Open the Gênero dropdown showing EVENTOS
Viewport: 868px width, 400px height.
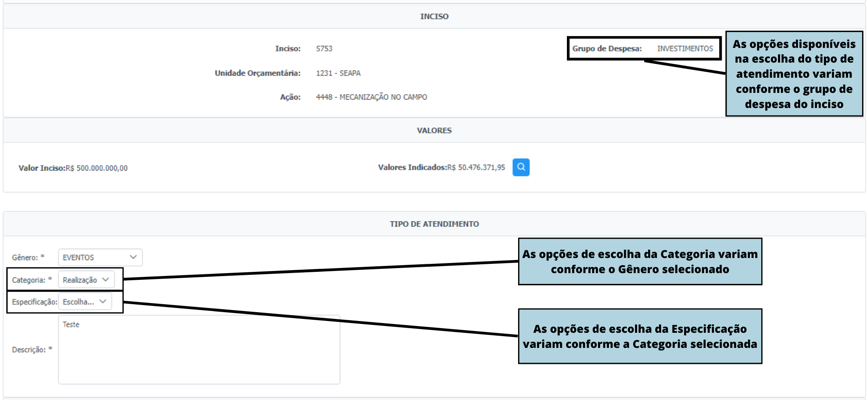coord(100,258)
